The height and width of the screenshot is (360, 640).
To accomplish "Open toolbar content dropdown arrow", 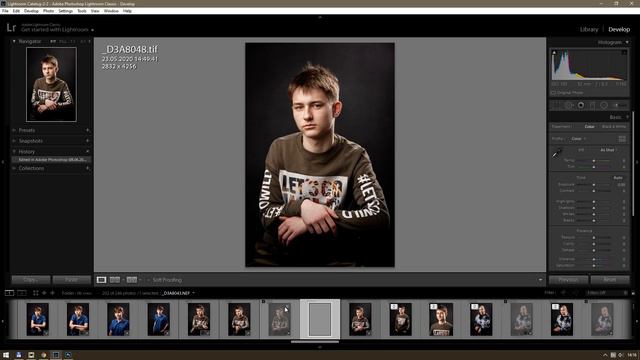I will 540,280.
